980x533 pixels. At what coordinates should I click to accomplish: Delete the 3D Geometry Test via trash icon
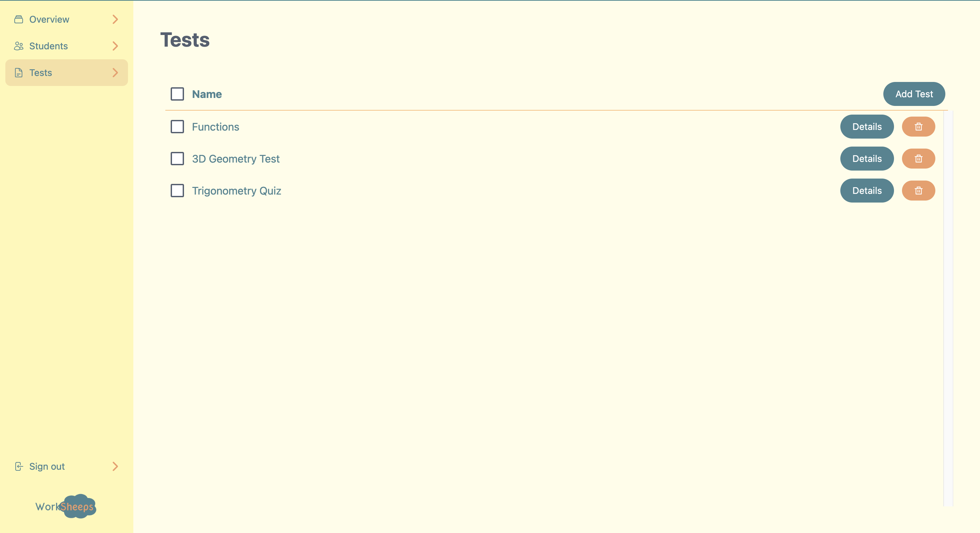(918, 159)
